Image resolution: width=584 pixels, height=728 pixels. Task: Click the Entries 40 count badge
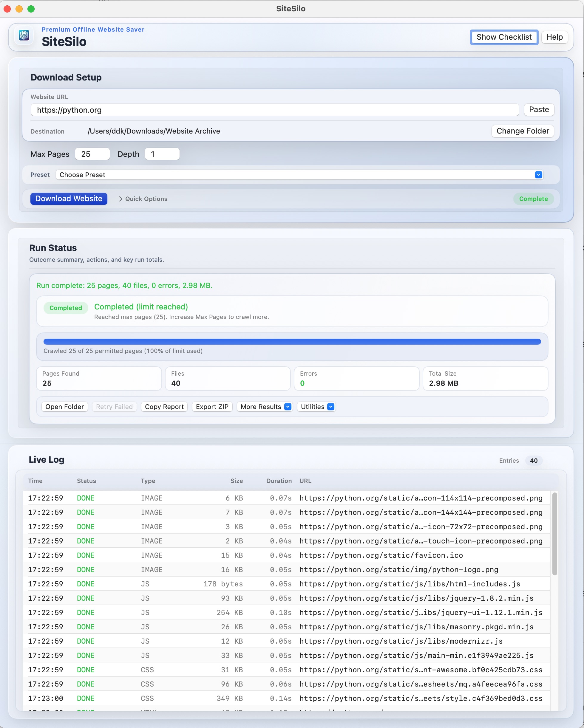[x=534, y=461]
